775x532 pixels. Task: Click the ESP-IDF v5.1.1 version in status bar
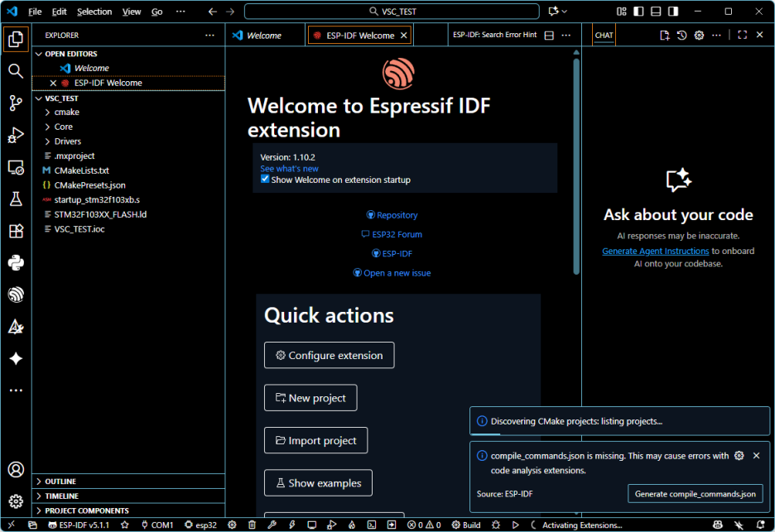[79, 525]
